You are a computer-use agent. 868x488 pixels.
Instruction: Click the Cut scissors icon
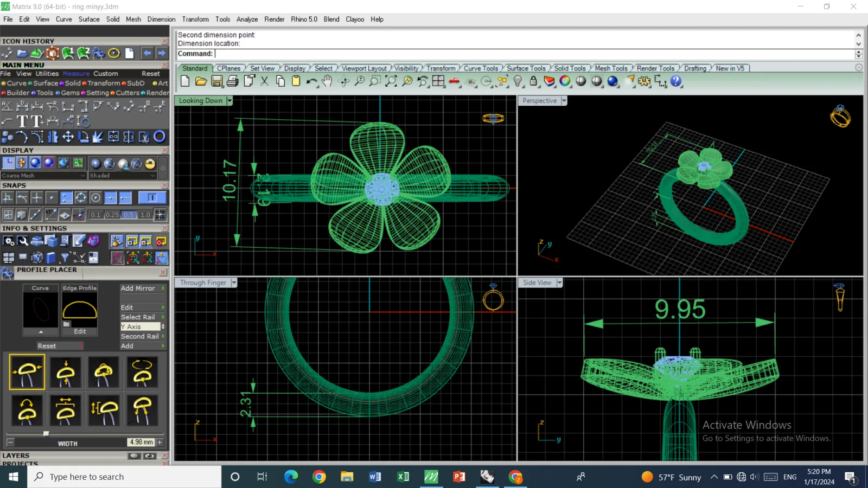pyautogui.click(x=264, y=81)
